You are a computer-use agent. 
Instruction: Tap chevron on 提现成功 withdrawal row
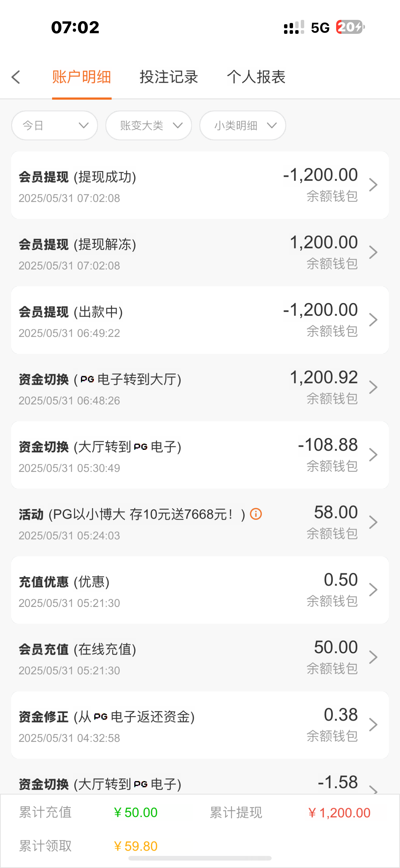373,185
